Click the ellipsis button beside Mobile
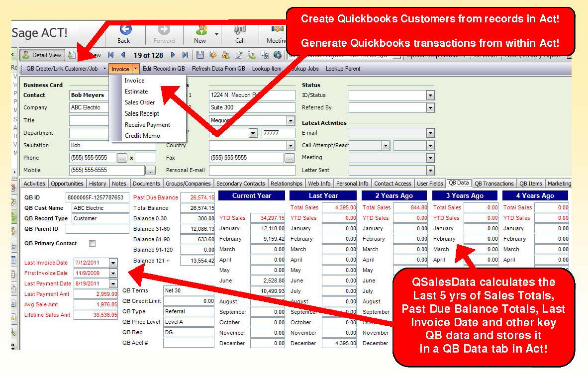This screenshot has height=374, width=588. pyautogui.click(x=150, y=171)
